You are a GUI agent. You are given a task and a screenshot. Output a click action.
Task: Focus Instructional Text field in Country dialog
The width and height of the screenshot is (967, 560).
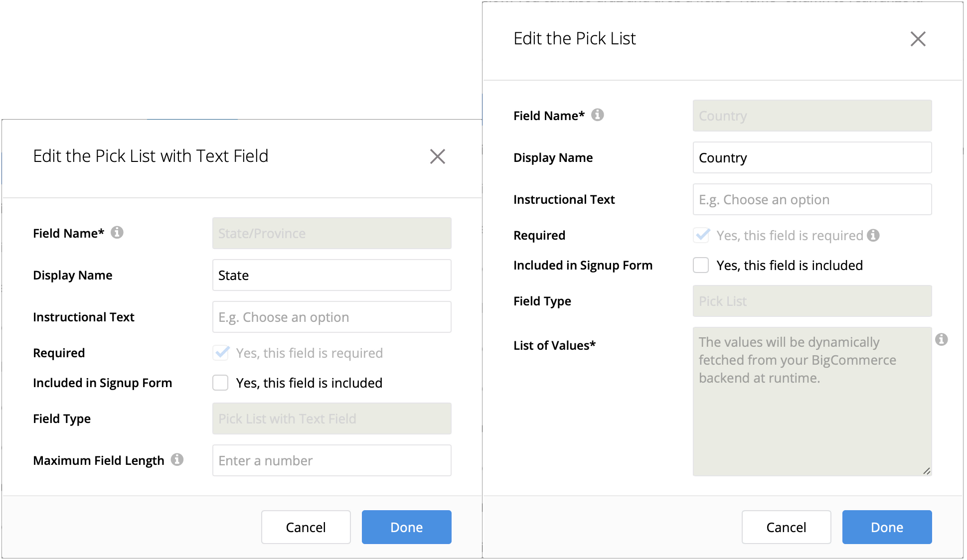tap(812, 199)
